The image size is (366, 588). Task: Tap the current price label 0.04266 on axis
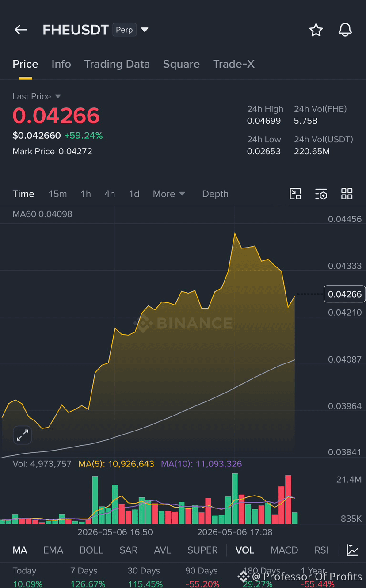[x=345, y=294]
